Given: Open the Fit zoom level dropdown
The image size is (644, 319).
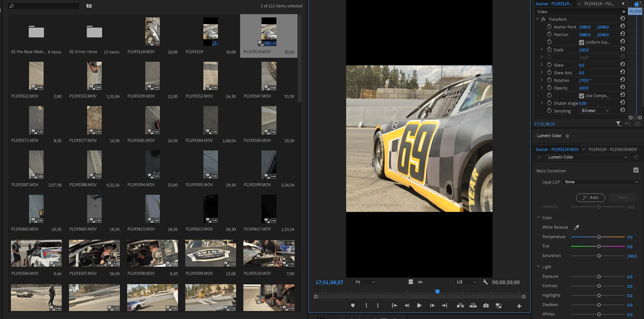Looking at the screenshot, I should [x=365, y=282].
